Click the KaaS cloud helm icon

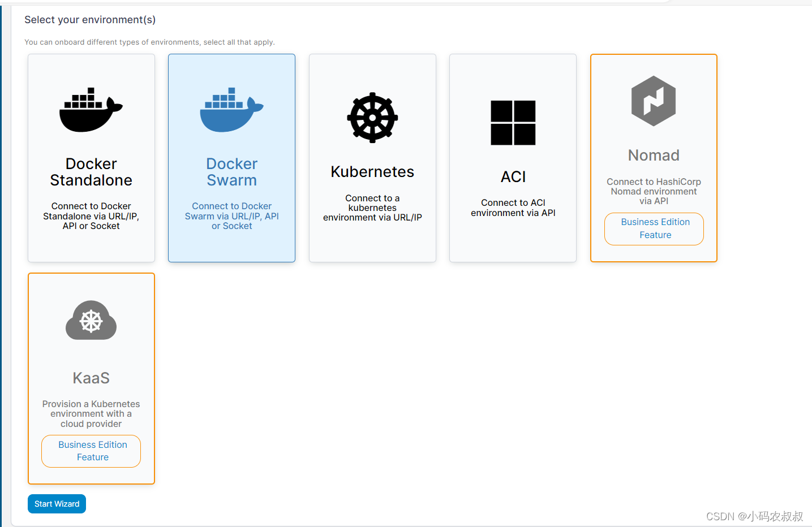point(91,320)
